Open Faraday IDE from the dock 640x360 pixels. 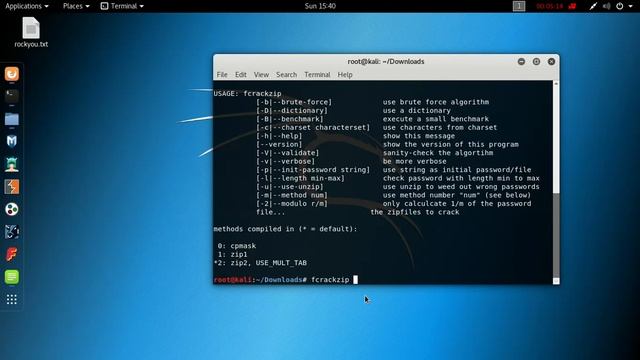click(12, 254)
